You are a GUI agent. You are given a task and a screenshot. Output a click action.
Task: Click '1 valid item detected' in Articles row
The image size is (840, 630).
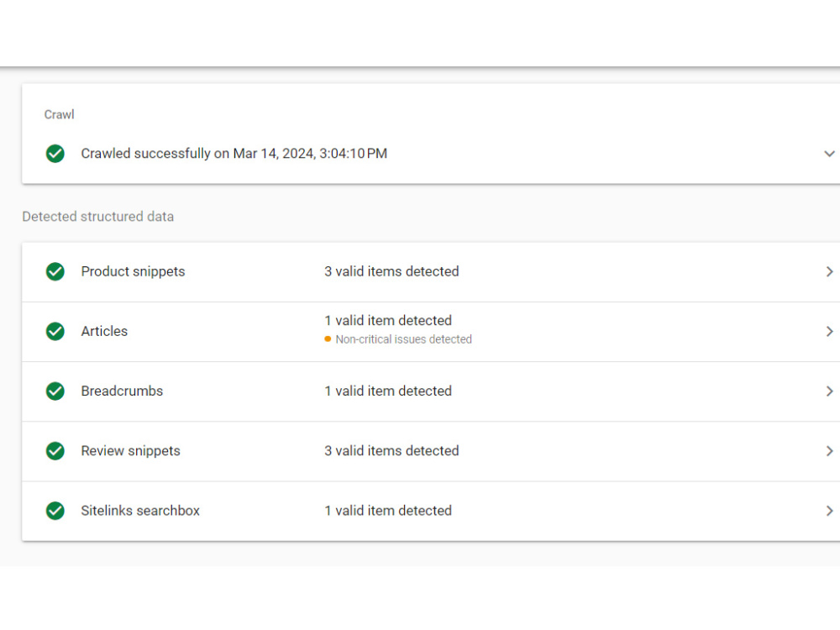click(388, 320)
